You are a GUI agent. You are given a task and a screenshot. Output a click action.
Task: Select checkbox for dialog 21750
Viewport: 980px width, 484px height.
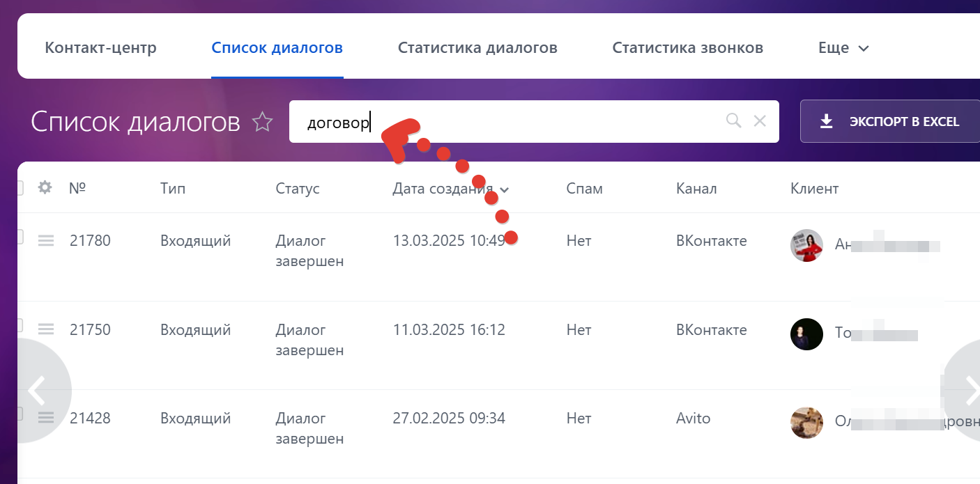click(x=19, y=325)
